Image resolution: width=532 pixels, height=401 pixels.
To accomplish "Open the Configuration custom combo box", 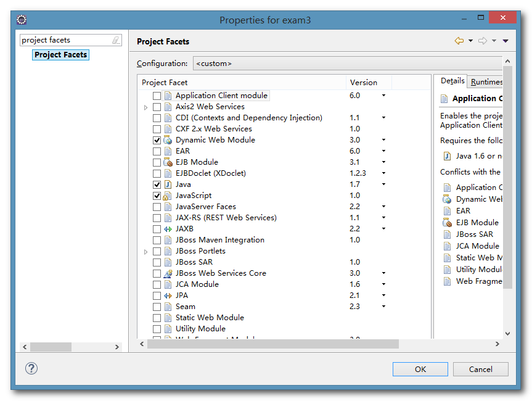I will (348, 64).
